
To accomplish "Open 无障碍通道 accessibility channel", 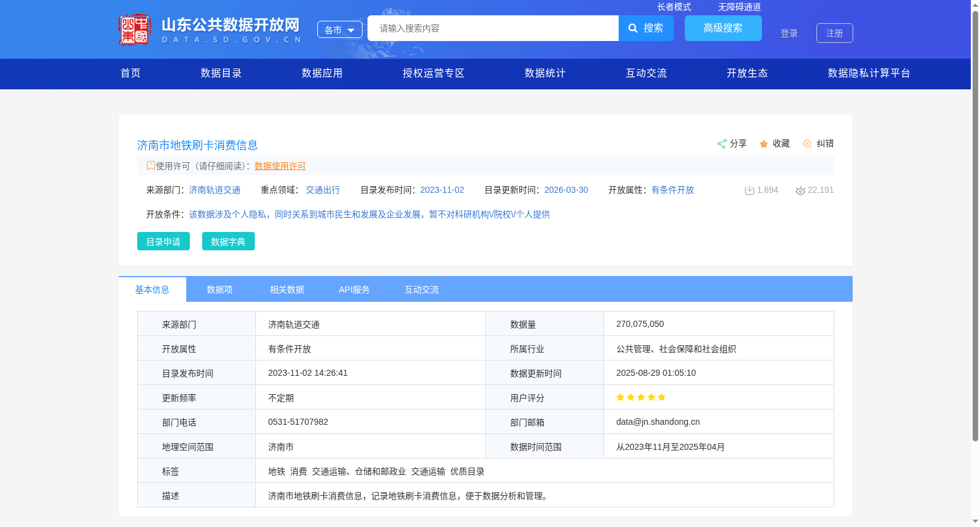I will point(739,7).
